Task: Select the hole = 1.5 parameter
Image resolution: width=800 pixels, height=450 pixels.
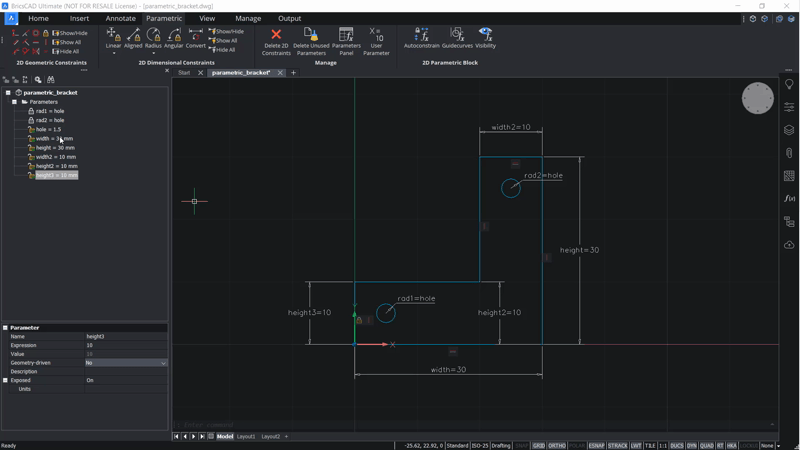Action: tap(48, 130)
